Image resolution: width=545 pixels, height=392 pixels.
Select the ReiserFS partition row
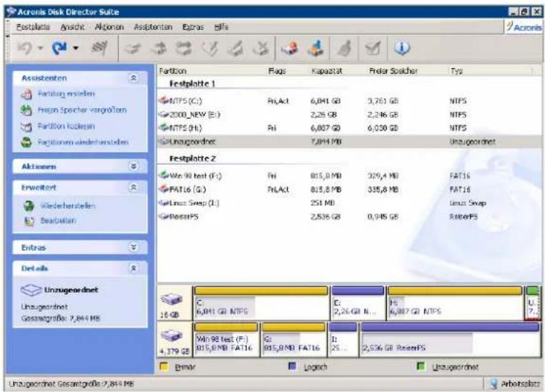coord(349,217)
